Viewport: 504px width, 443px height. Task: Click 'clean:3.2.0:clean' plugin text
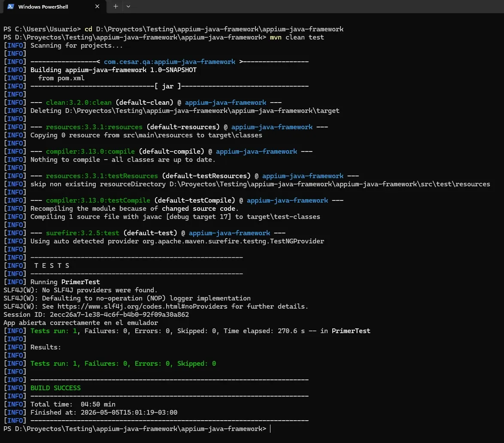(x=79, y=103)
